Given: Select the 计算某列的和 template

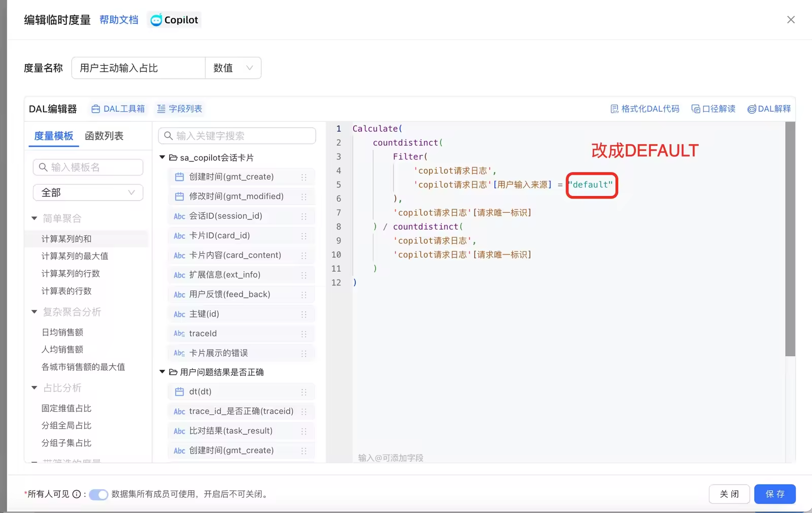Looking at the screenshot, I should [66, 239].
